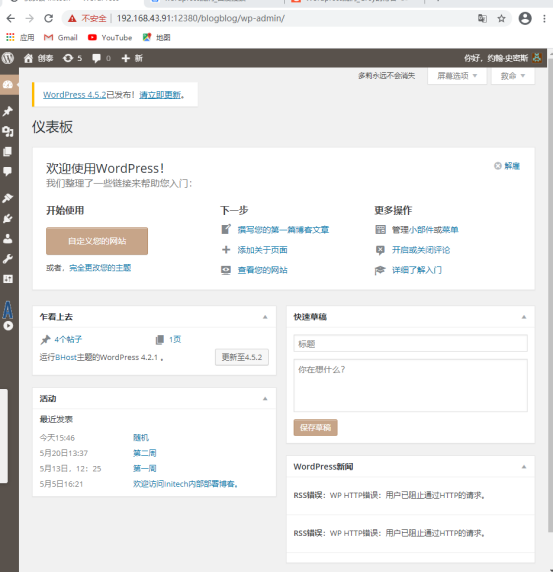Open Maps bookmark 地图
The height and width of the screenshot is (572, 553).
click(x=156, y=37)
